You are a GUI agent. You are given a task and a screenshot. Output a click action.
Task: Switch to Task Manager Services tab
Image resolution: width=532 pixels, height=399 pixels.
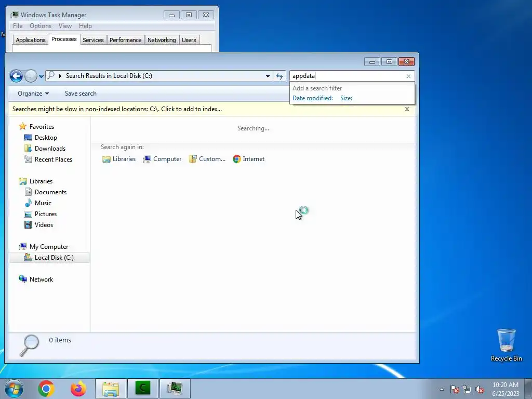pyautogui.click(x=94, y=40)
